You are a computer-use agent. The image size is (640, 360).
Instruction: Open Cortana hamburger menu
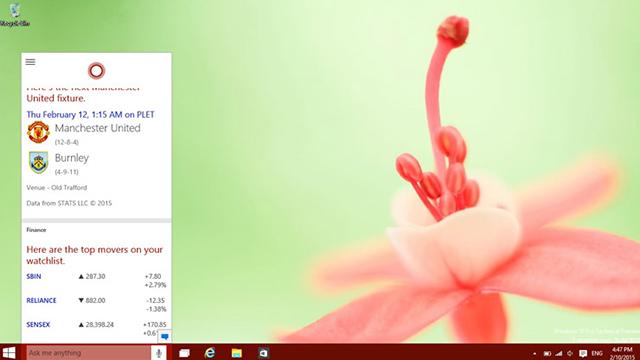(x=30, y=62)
